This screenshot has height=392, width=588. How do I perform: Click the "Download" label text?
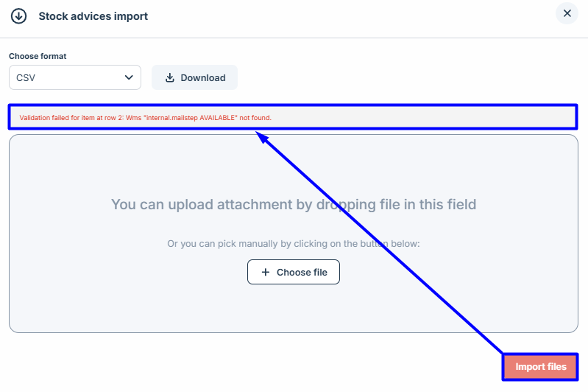[x=203, y=77]
